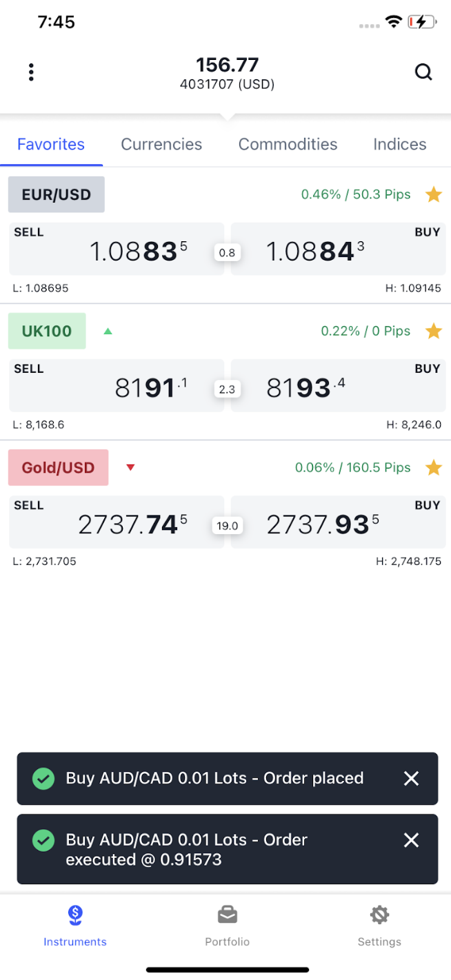Viewport: 451px width, 980px height.
Task: Switch to the Commodities tab
Action: 288,145
